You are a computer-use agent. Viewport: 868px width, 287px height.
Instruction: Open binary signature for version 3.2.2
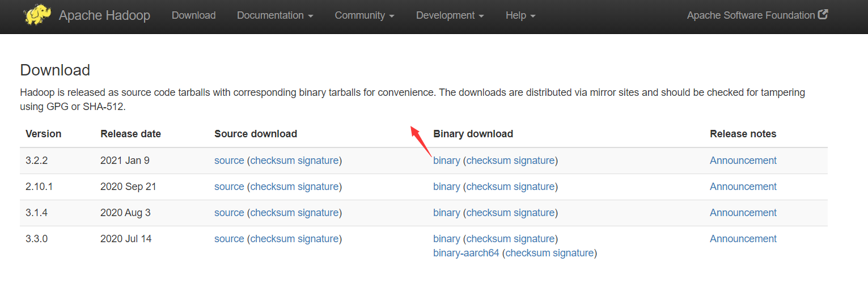coord(534,161)
